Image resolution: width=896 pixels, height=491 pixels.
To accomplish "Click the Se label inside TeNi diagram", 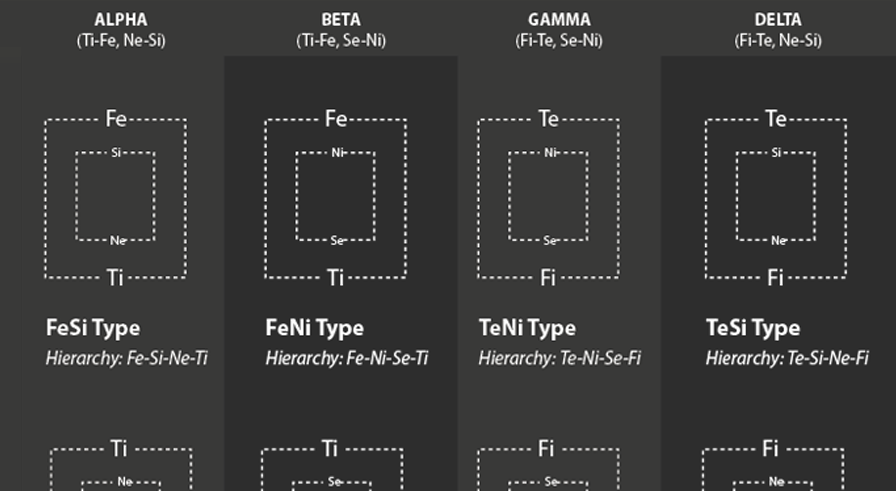I will click(550, 241).
